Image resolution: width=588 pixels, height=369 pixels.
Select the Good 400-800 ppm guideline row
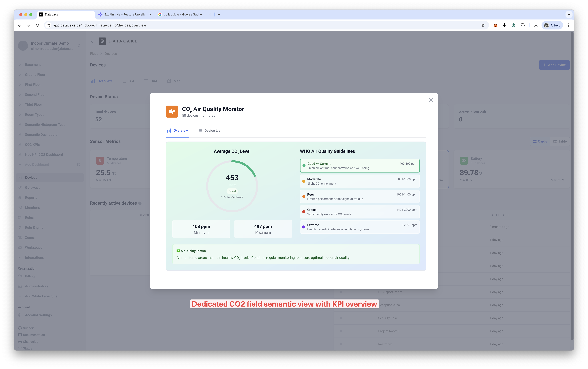pyautogui.click(x=360, y=166)
